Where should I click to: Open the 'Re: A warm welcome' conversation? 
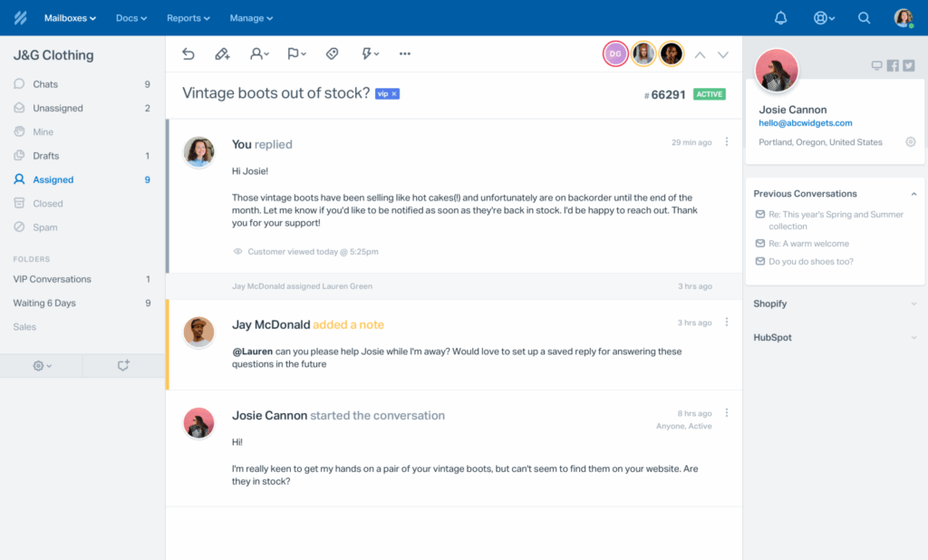point(808,244)
